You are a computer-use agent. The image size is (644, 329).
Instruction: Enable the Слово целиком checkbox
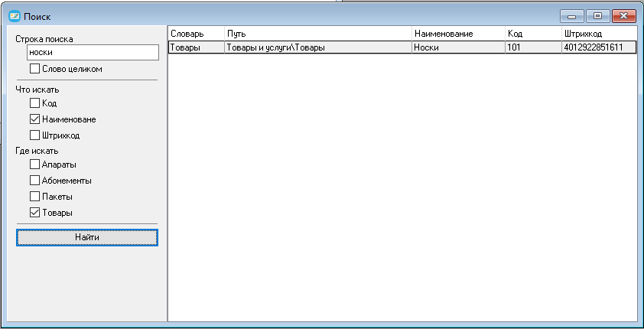(x=35, y=69)
